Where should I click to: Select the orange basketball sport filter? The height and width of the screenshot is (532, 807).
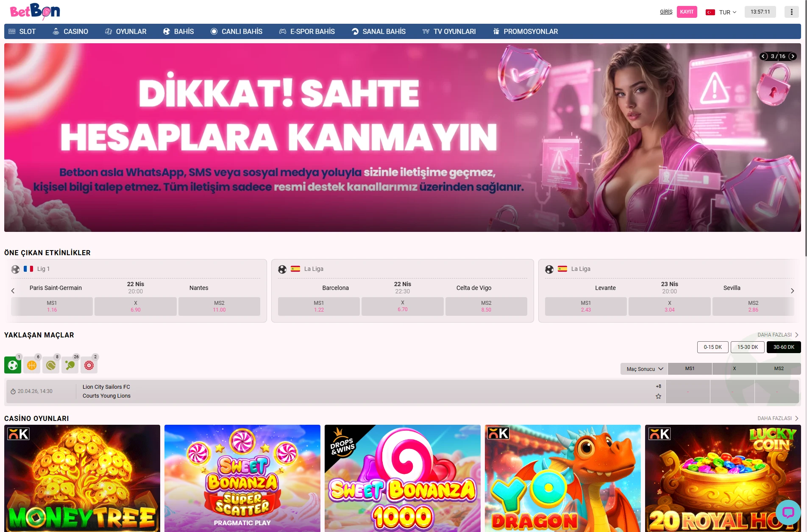pos(32,365)
